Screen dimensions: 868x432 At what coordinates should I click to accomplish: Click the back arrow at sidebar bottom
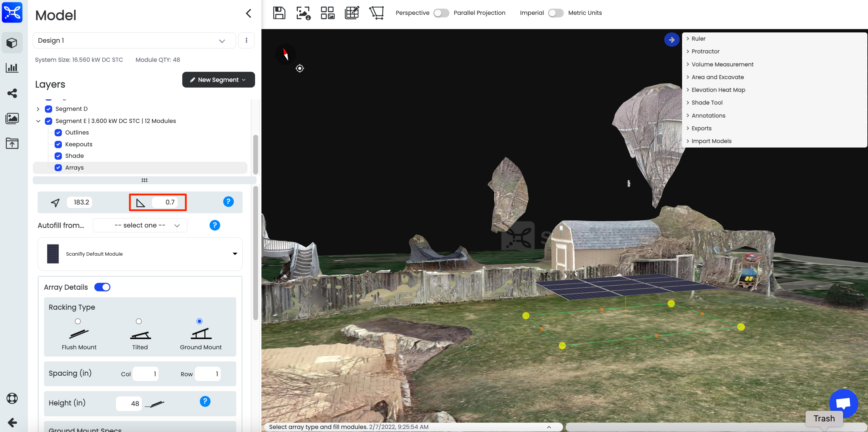pos(12,423)
